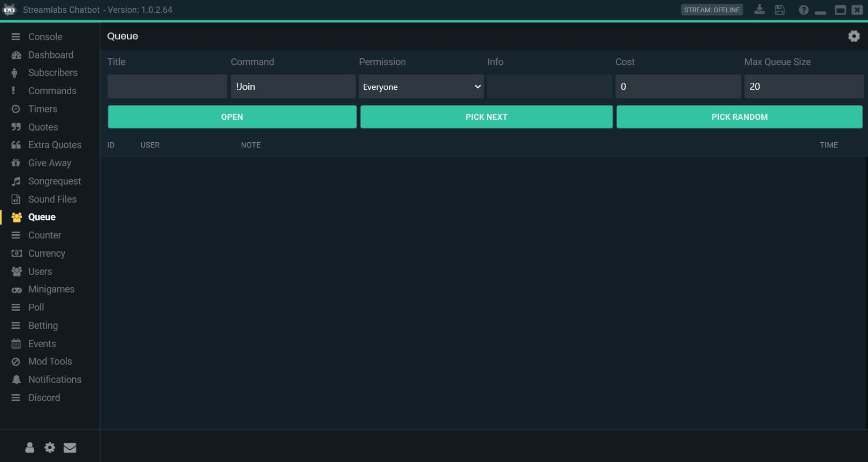The image size is (868, 462).
Task: Open the Commands section in sidebar
Action: (52, 91)
